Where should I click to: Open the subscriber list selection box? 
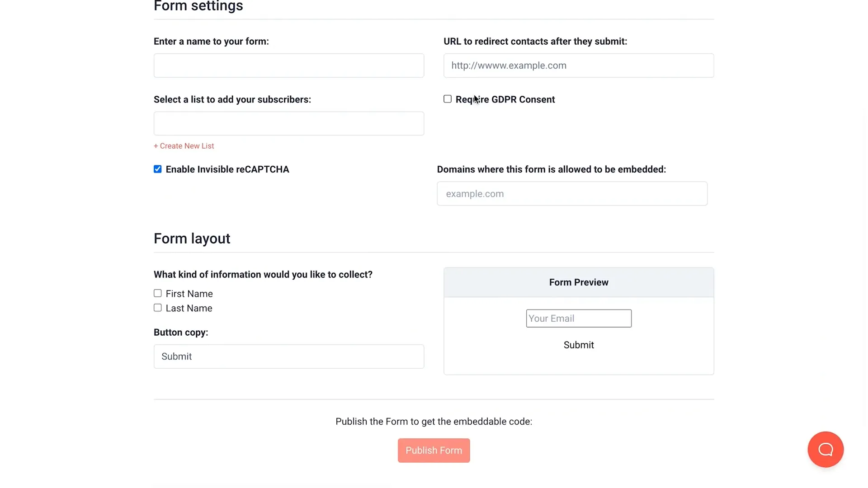289,123
